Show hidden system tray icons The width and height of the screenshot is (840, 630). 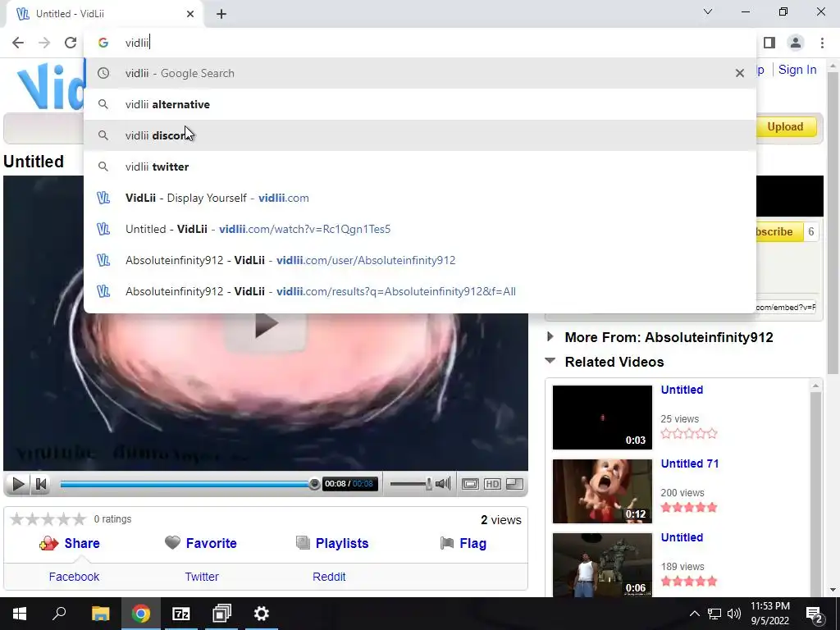pyautogui.click(x=694, y=614)
